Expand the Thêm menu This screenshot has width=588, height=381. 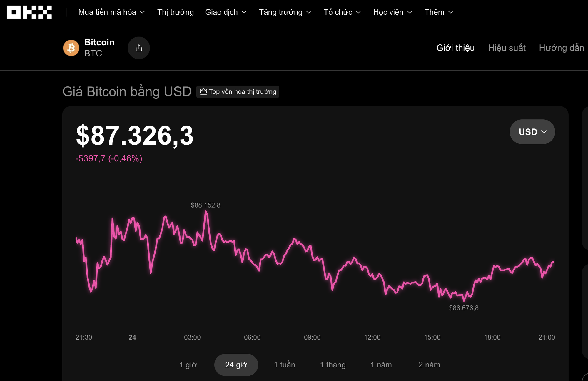(x=438, y=12)
